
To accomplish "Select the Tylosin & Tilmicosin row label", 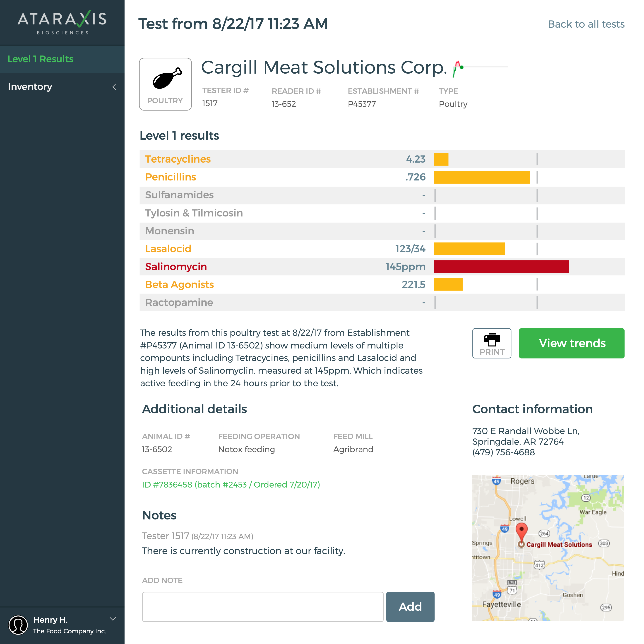I will point(194,213).
